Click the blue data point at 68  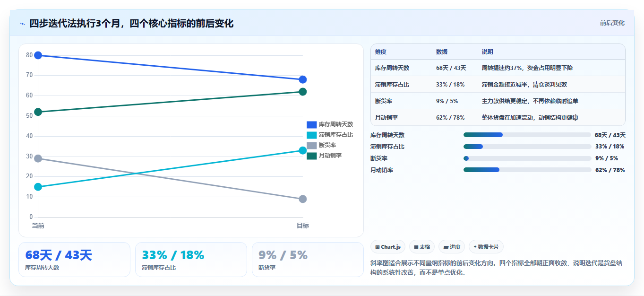coord(303,79)
